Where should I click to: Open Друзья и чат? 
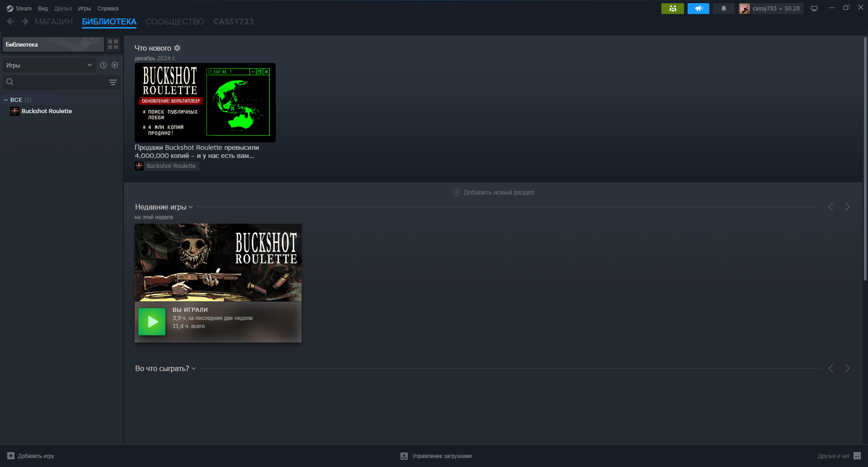click(x=839, y=456)
